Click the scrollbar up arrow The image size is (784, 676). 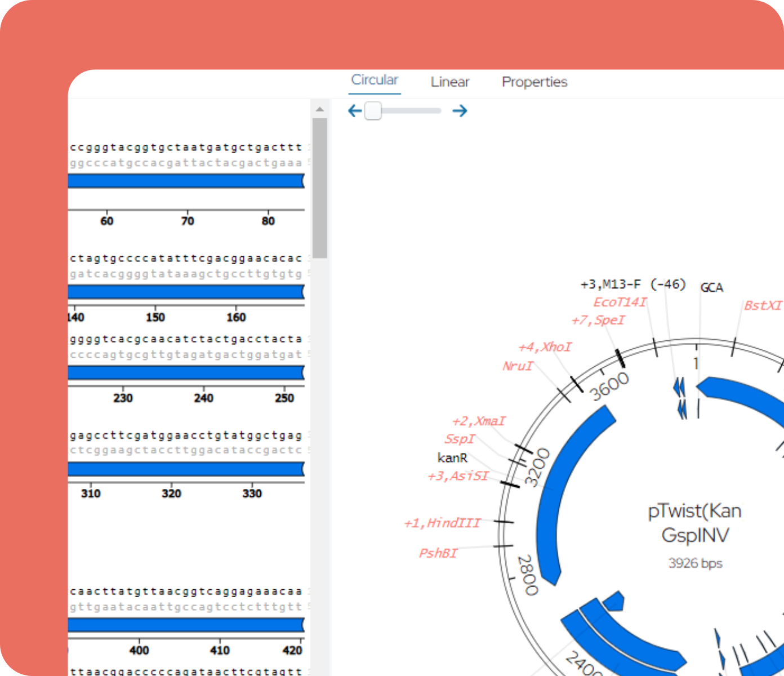pos(320,109)
